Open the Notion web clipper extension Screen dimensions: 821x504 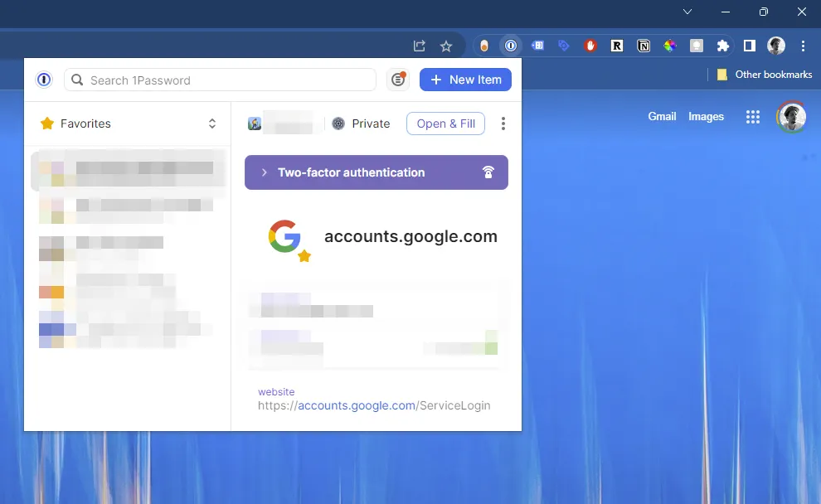point(644,46)
